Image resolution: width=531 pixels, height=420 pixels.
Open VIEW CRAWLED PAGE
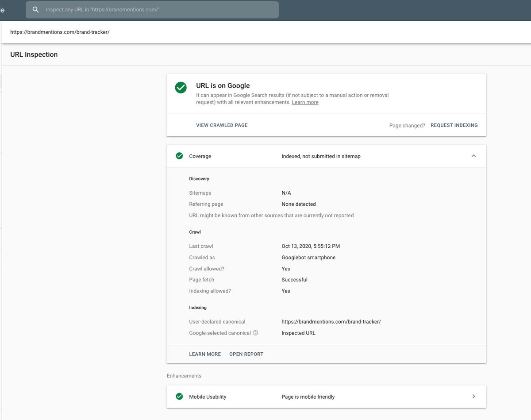[222, 125]
